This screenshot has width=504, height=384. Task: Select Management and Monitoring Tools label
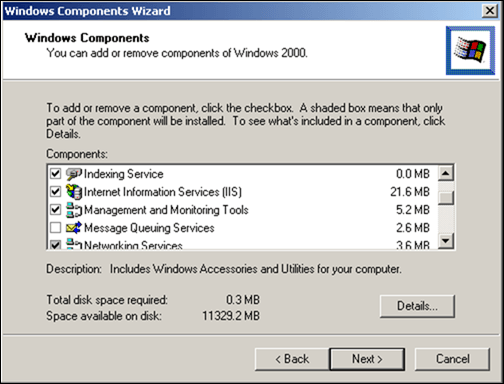[x=166, y=210]
